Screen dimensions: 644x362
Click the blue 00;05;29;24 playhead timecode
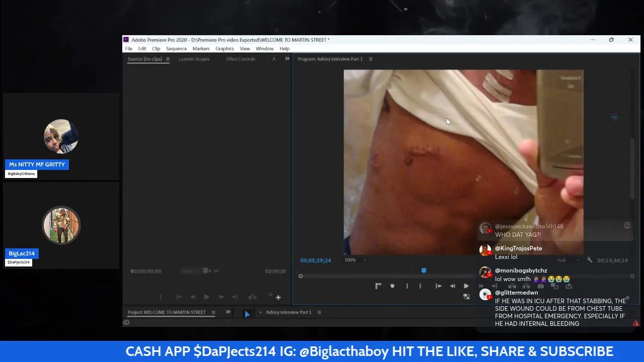coord(315,260)
